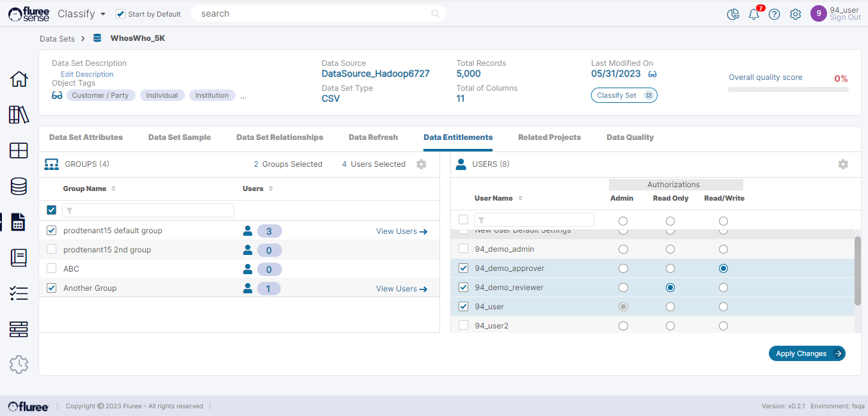The width and height of the screenshot is (868, 416).
Task: Go to Home via sidebar house icon
Action: tap(19, 79)
